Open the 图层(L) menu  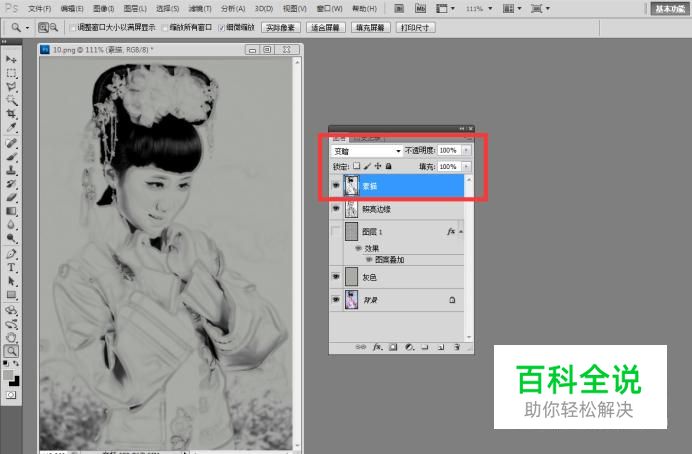click(135, 8)
